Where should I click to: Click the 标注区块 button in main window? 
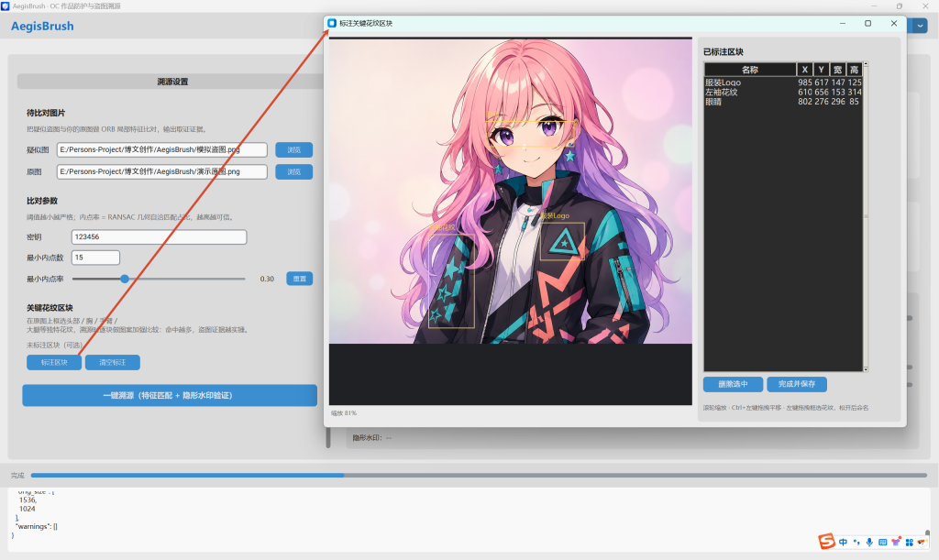tap(54, 362)
